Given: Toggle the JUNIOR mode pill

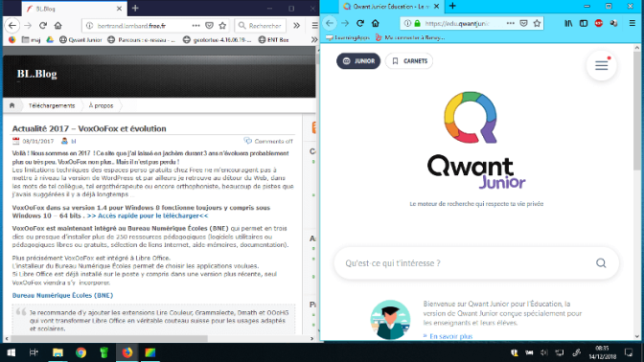Looking at the screenshot, I should click(358, 61).
